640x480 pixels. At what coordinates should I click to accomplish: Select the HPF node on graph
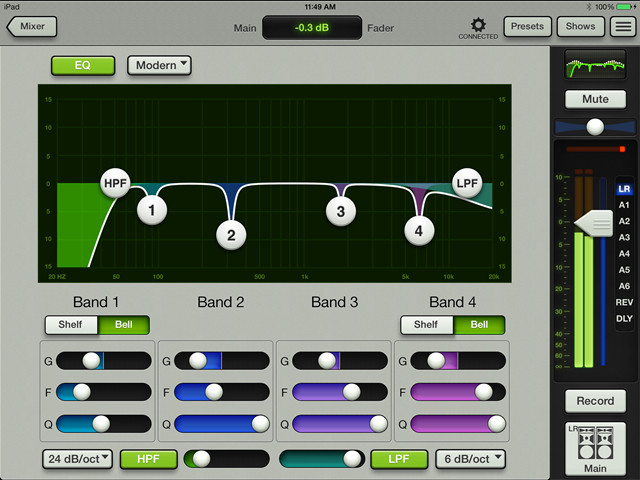116,184
